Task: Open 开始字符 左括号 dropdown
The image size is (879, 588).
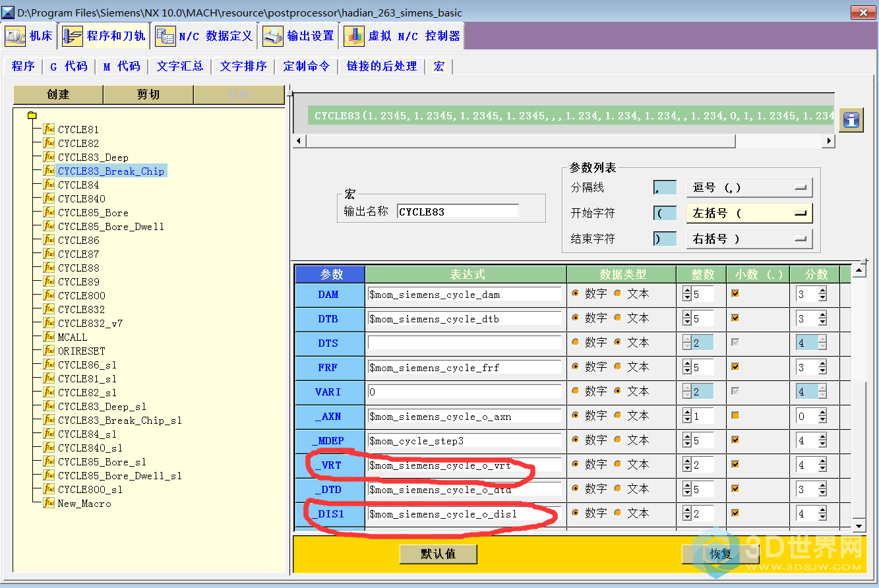Action: click(x=749, y=214)
